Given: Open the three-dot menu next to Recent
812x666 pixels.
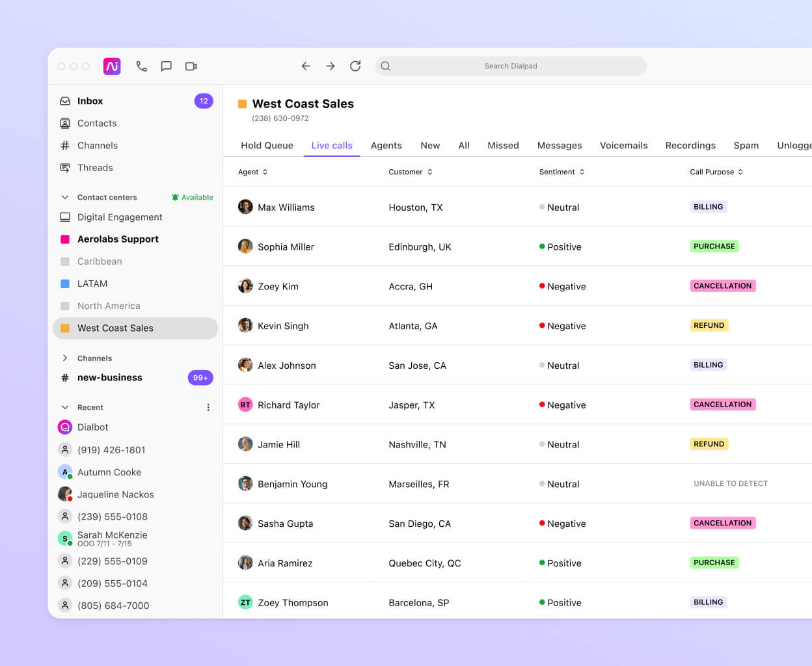Looking at the screenshot, I should [x=208, y=407].
